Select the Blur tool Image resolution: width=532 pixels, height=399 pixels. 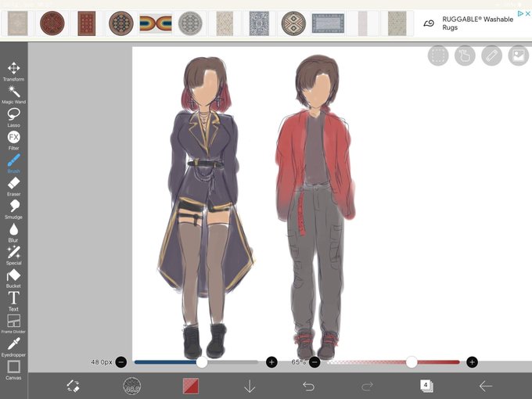pyautogui.click(x=13, y=232)
